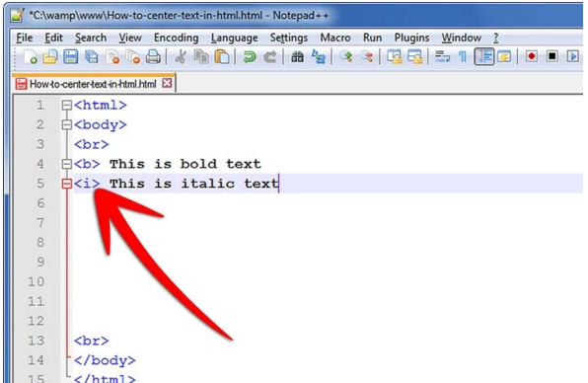Click the Paste clipboard icon
The image size is (588, 383).
tap(222, 57)
